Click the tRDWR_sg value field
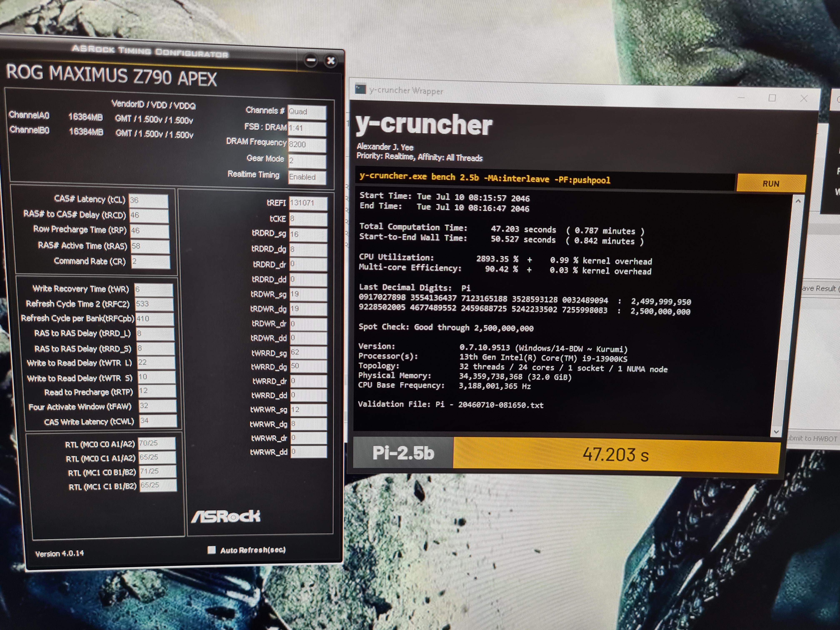Image resolution: width=840 pixels, height=630 pixels. coord(308,294)
